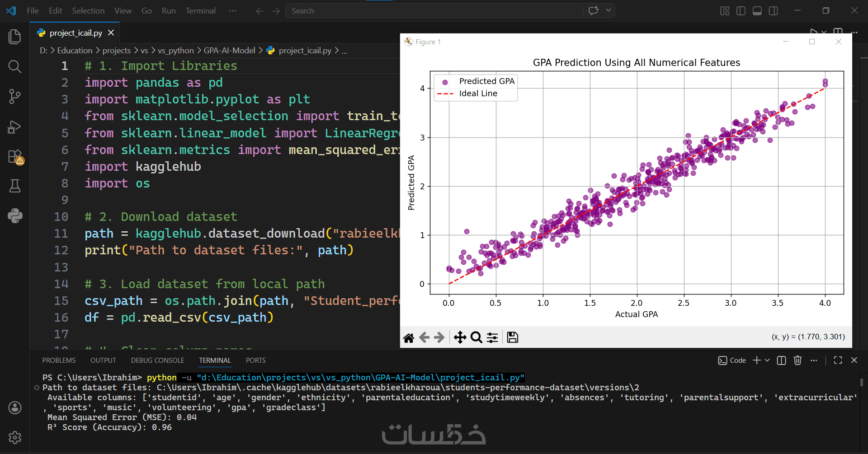Open the Selection menu
Screen dimensions: 868x454
coord(88,11)
